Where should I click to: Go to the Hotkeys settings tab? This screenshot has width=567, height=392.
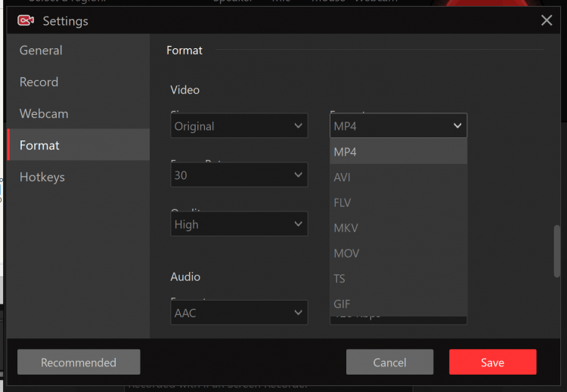coord(42,177)
